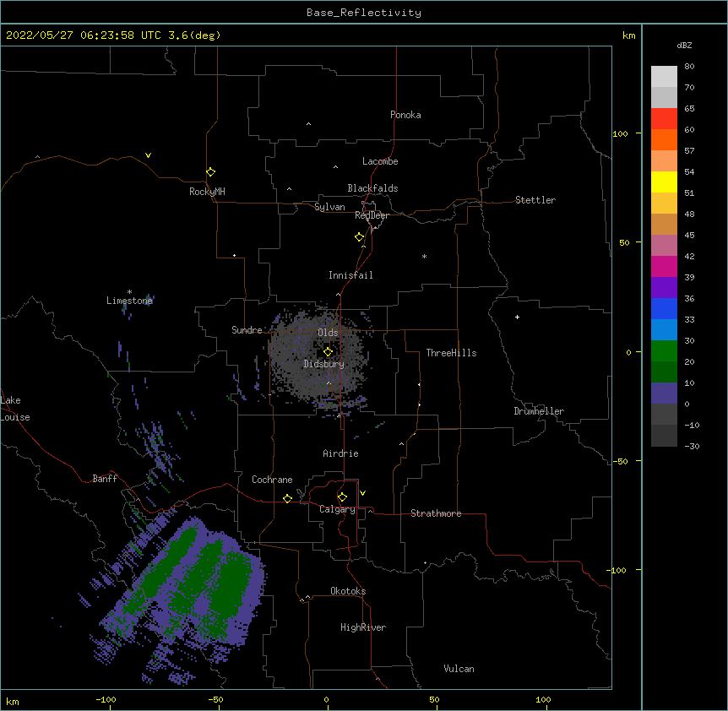Click the Base_Reflectivity title
This screenshot has height=711, width=728.
click(x=364, y=13)
